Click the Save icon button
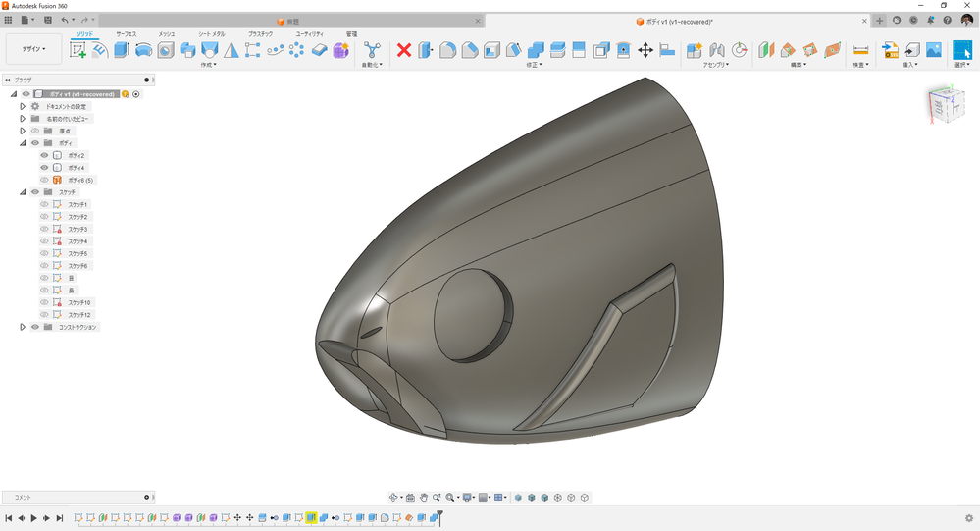The height and width of the screenshot is (531, 980). (x=47, y=20)
